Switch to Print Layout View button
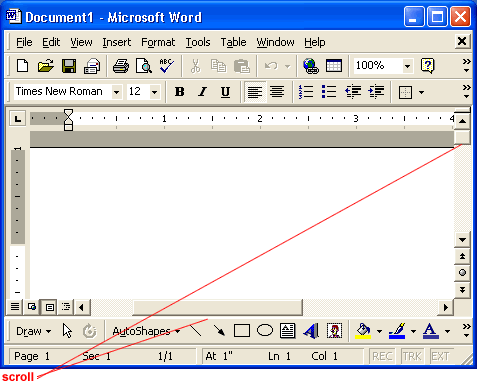Viewport: 477px width, 381px height. tap(49, 307)
